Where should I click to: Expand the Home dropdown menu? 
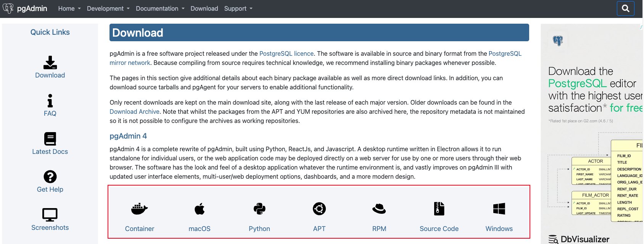coord(69,8)
